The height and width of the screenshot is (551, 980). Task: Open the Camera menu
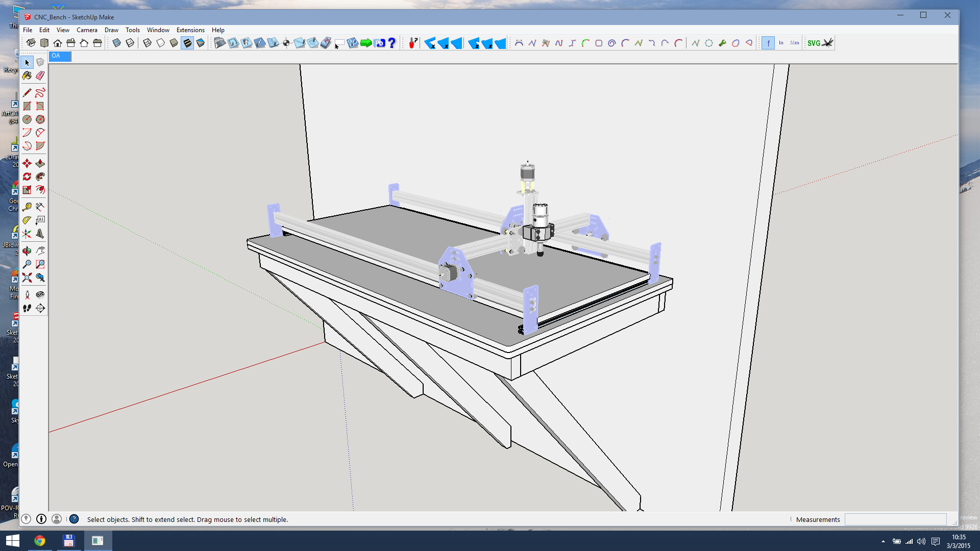tap(87, 30)
